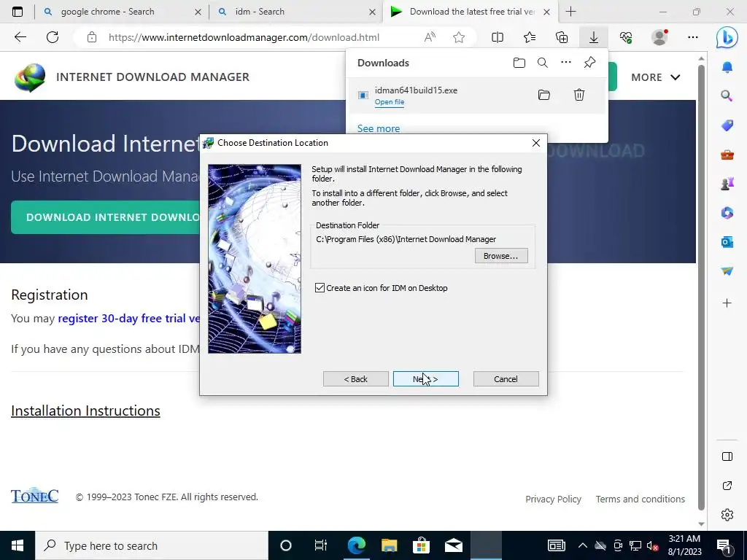Open sidebar settings gear icon
Image resolution: width=747 pixels, height=560 pixels.
pos(727,515)
